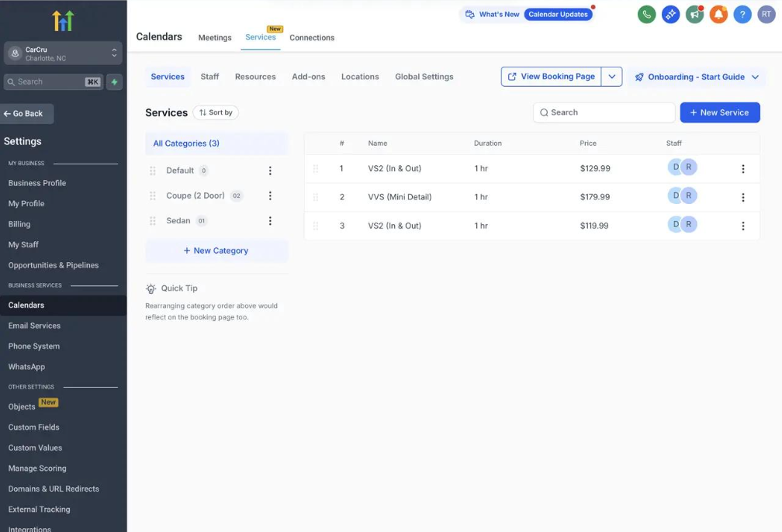The image size is (782, 532).
Task: Open Email Services settings
Action: tap(34, 326)
